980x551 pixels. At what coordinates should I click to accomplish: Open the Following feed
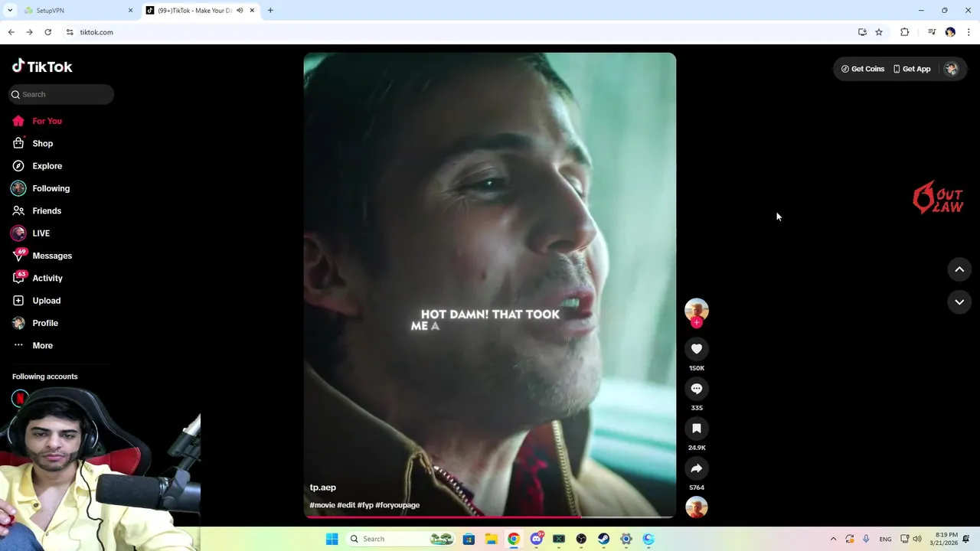(x=41, y=188)
